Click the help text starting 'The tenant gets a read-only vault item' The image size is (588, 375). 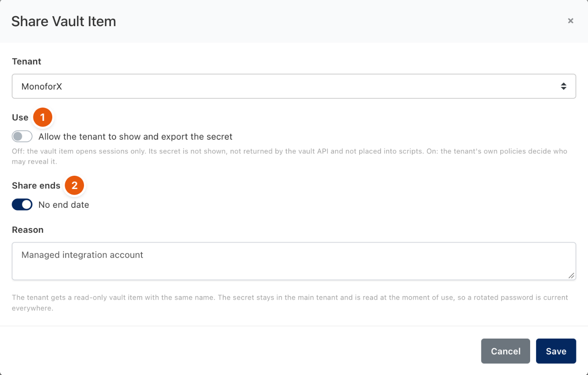(290, 303)
